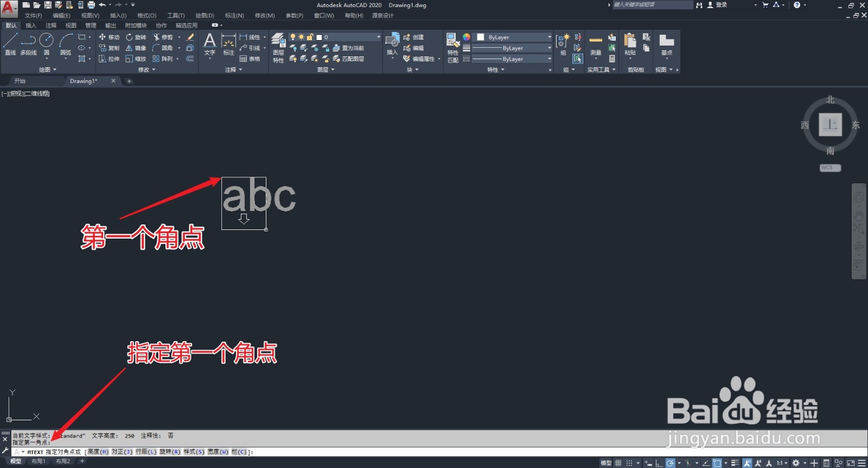Open the File (文件) menu
The image size is (868, 468).
coord(33,15)
